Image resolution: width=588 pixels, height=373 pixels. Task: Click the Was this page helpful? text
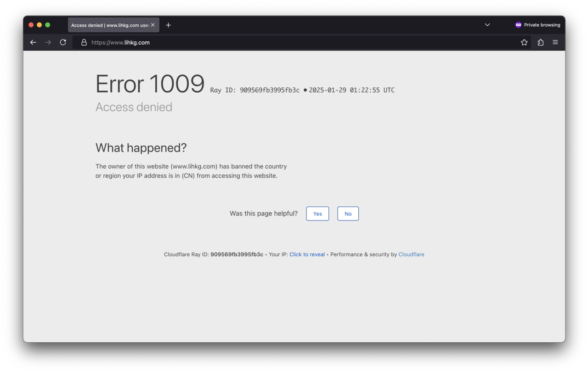click(264, 214)
